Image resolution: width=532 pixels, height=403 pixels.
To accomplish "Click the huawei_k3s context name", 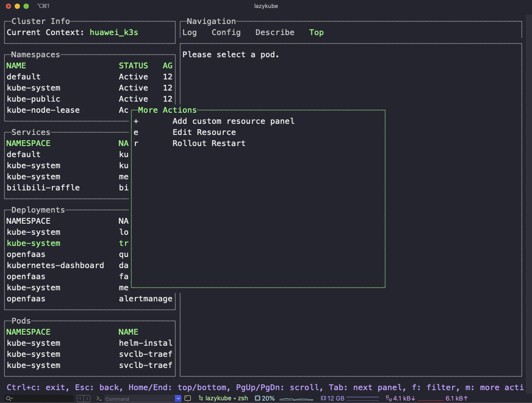I will point(114,32).
